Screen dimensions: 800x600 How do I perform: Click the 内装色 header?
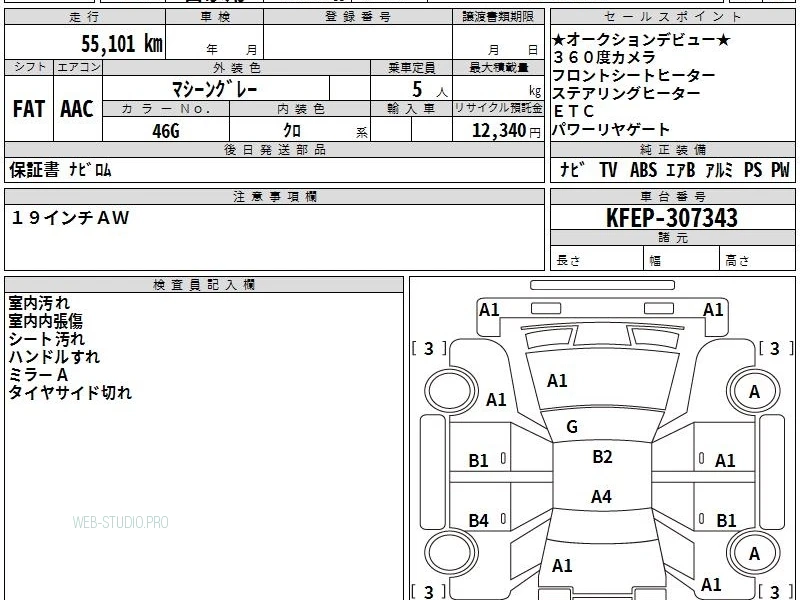click(301, 109)
